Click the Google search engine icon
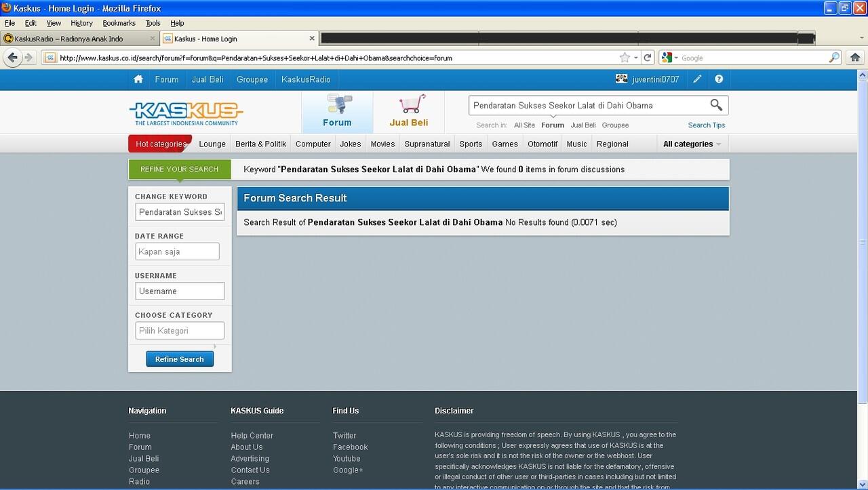 (667, 58)
